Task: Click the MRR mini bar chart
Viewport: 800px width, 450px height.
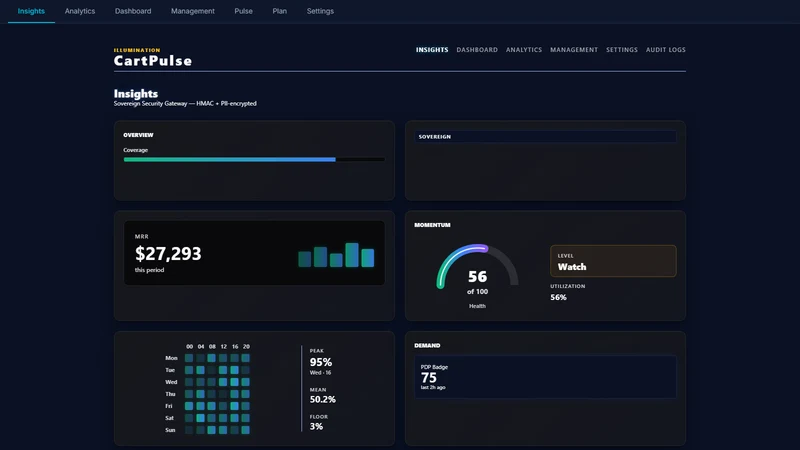Action: (336, 255)
